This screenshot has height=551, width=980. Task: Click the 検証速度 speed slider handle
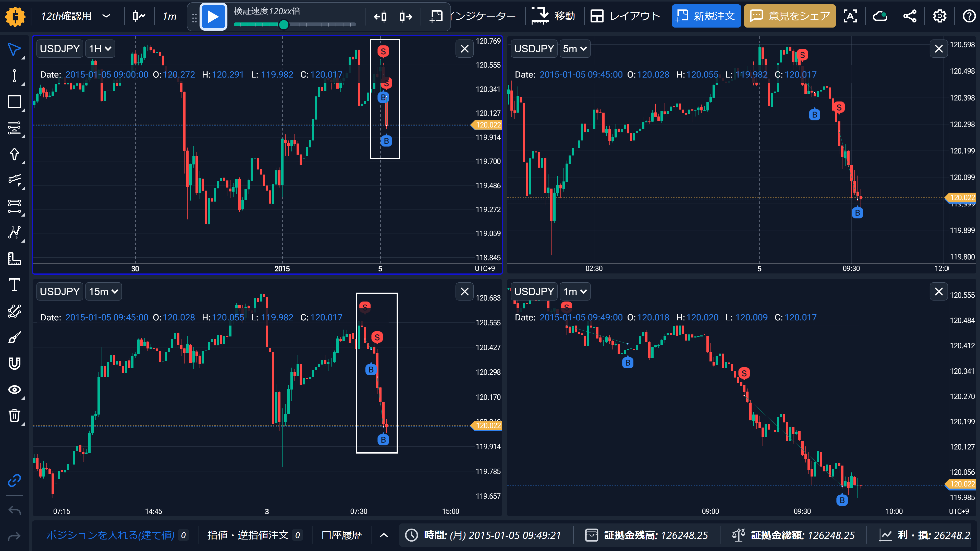pos(284,25)
